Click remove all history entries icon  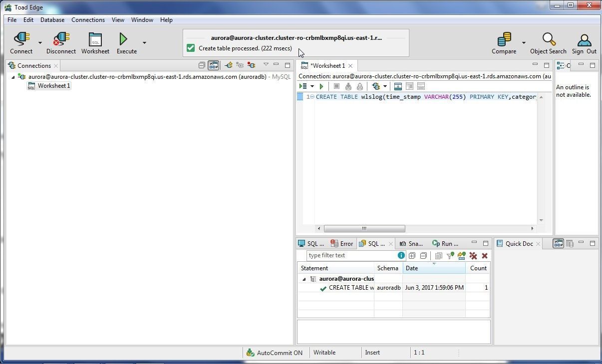click(473, 256)
